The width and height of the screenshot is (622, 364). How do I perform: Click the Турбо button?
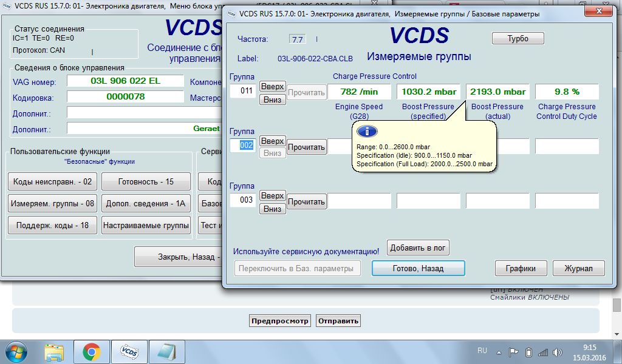tap(518, 39)
